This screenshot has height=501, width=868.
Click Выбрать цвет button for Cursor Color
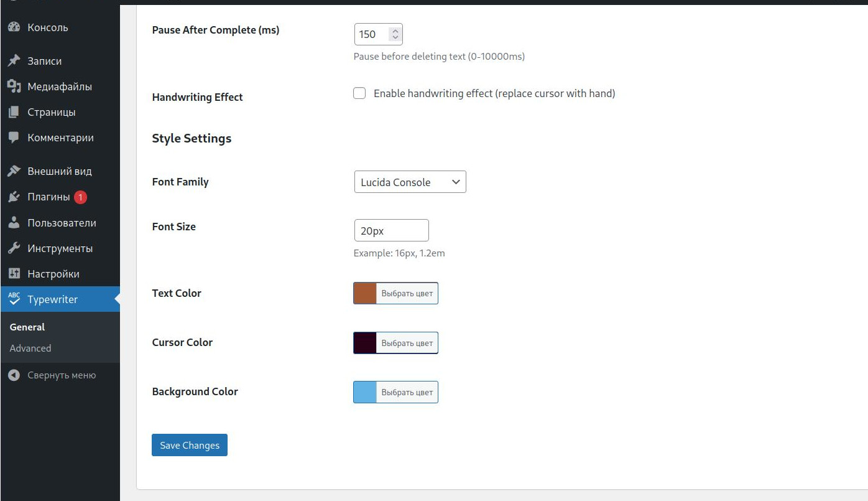pos(407,343)
